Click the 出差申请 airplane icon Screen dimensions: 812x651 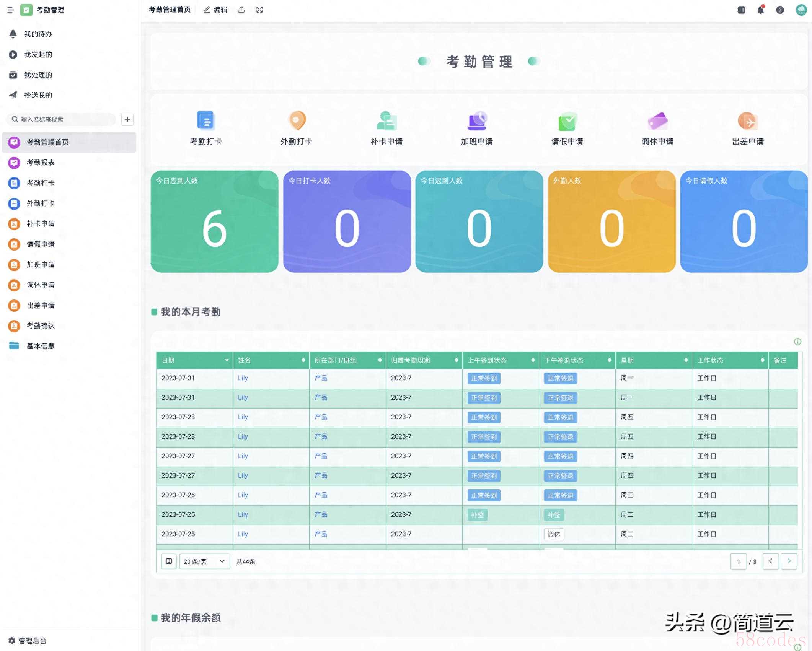pos(748,121)
